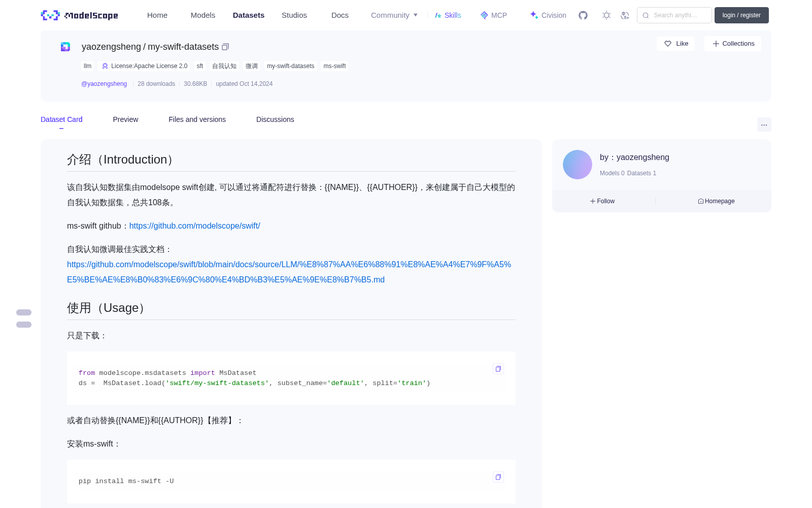This screenshot has height=508, width=812.
Task: Click the ms-swift tag
Action: (x=334, y=66)
